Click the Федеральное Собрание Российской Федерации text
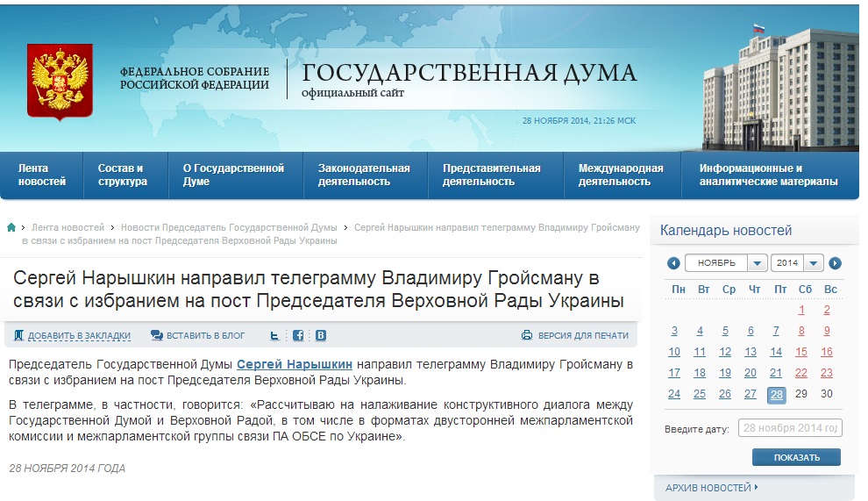Viewport: 868px width, 501px height. 195,78
